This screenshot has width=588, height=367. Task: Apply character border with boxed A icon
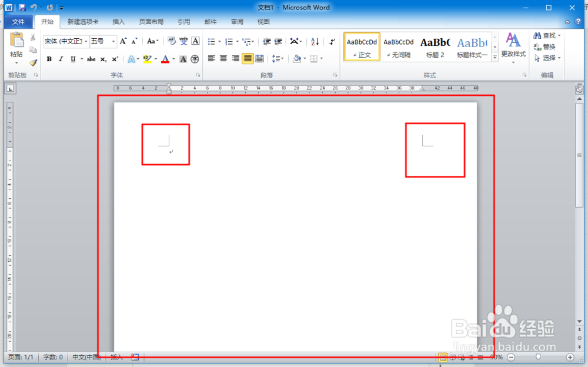[x=195, y=41]
